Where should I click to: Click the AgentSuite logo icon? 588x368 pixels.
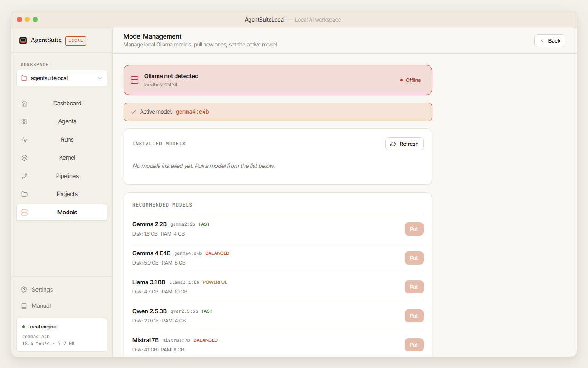click(x=23, y=40)
